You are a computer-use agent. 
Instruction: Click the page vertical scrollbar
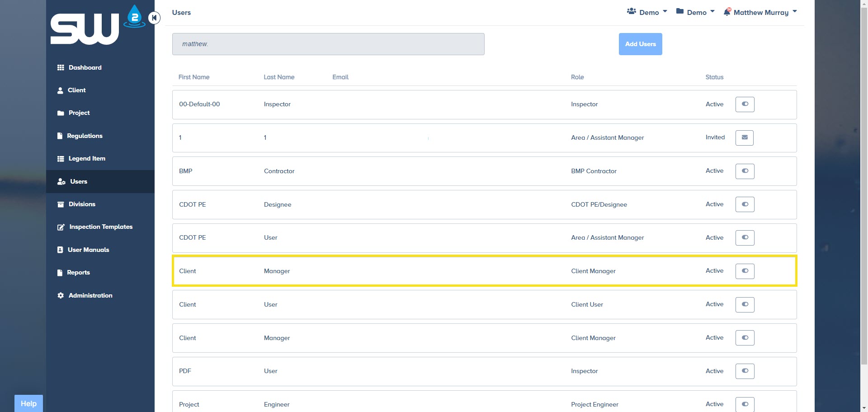(x=864, y=181)
